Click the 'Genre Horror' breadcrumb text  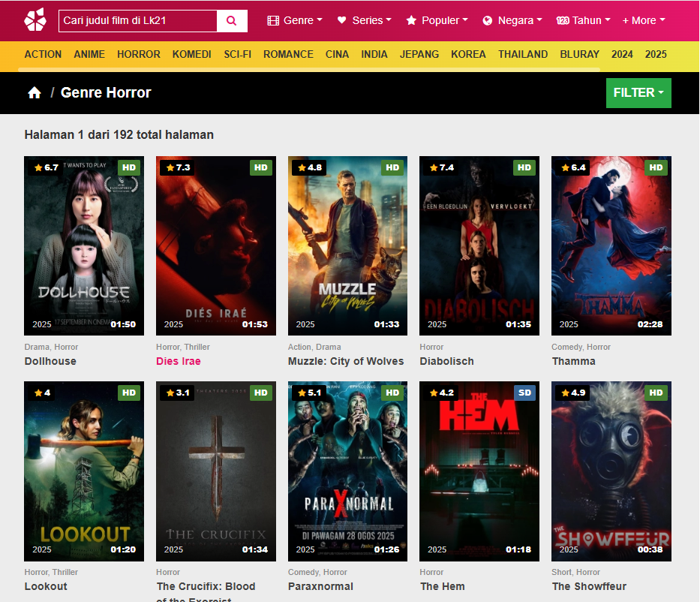(x=106, y=92)
